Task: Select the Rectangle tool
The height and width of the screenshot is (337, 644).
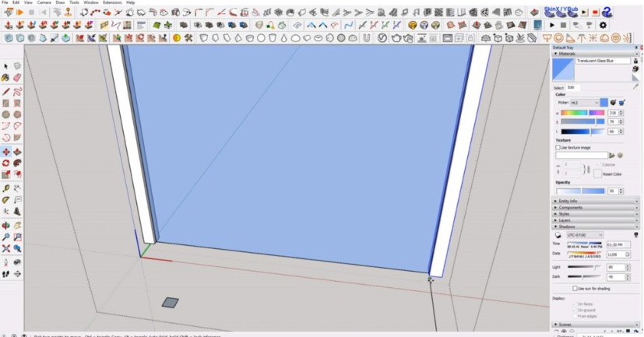Action: click(x=5, y=103)
